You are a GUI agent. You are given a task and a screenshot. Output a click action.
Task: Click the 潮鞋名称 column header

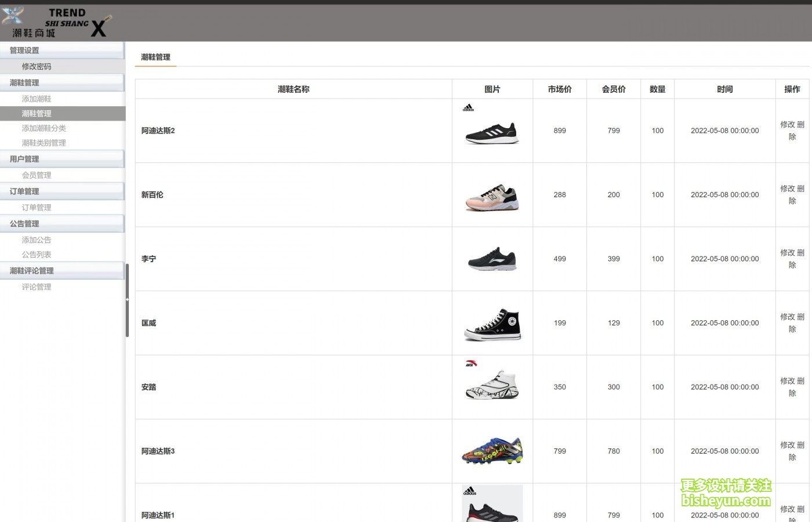(293, 89)
